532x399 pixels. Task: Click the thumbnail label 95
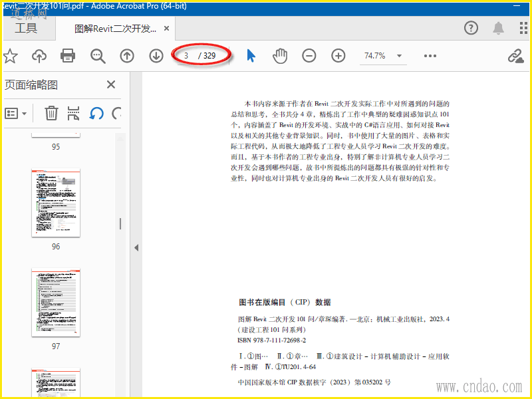coord(56,147)
